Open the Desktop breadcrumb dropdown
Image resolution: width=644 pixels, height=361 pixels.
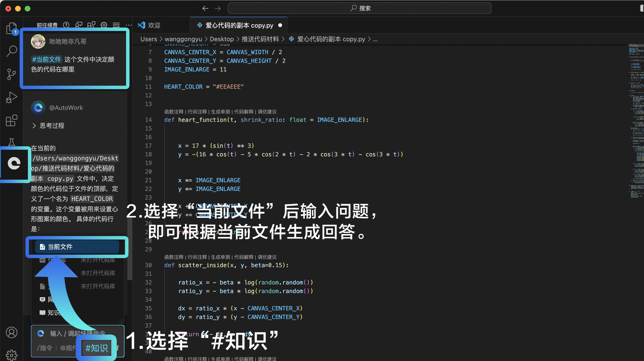coord(222,39)
